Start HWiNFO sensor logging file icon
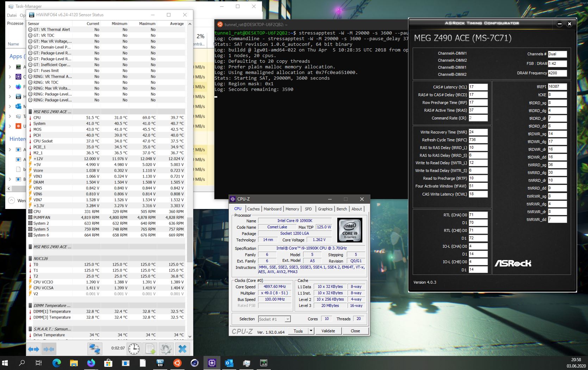This screenshot has height=370, width=588. (x=150, y=349)
